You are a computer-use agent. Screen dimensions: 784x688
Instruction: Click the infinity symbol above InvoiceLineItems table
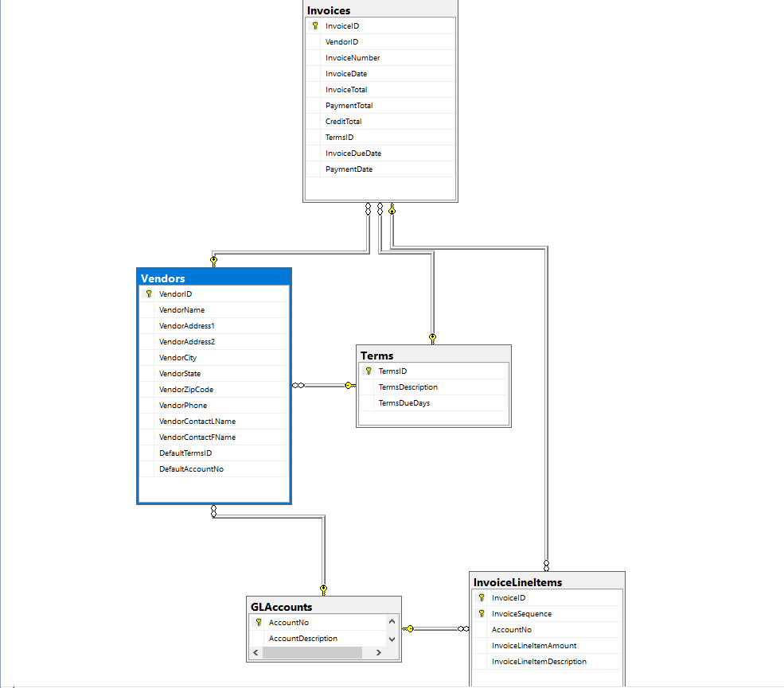pyautogui.click(x=547, y=566)
